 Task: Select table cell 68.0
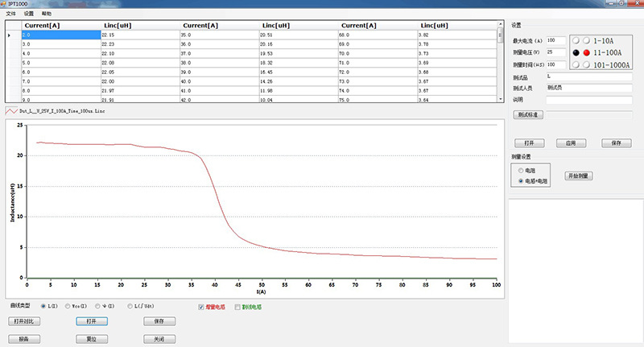378,35
